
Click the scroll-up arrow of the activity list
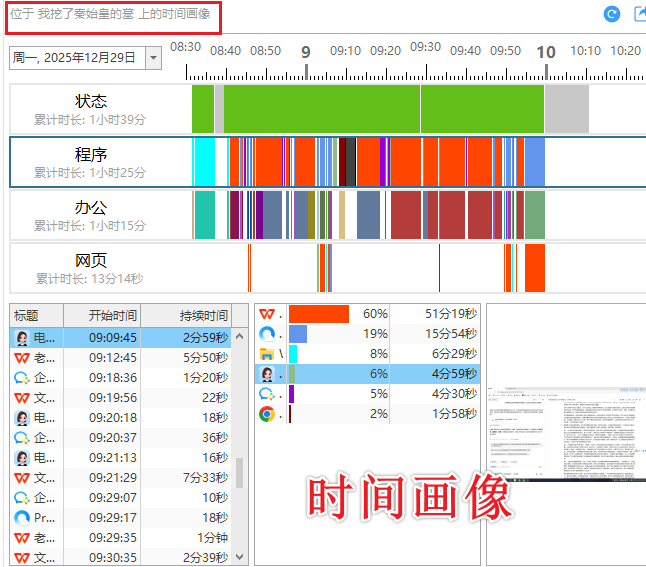pos(240,336)
